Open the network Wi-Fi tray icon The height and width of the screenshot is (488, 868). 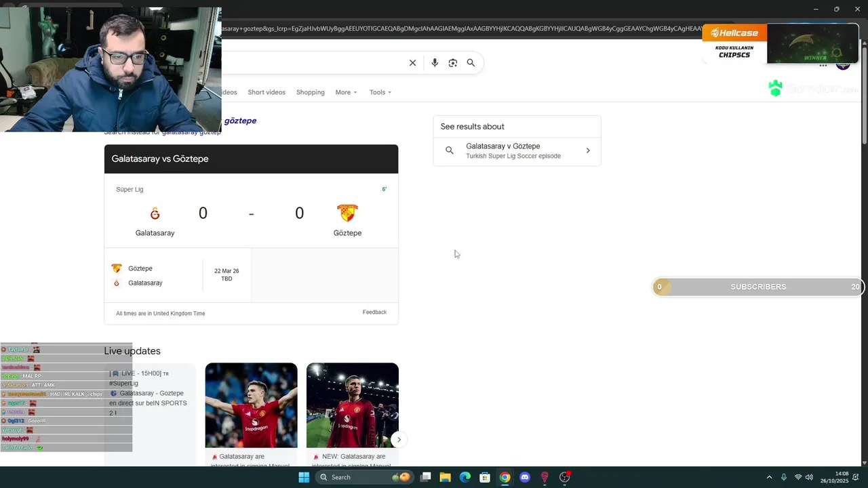[x=798, y=477]
